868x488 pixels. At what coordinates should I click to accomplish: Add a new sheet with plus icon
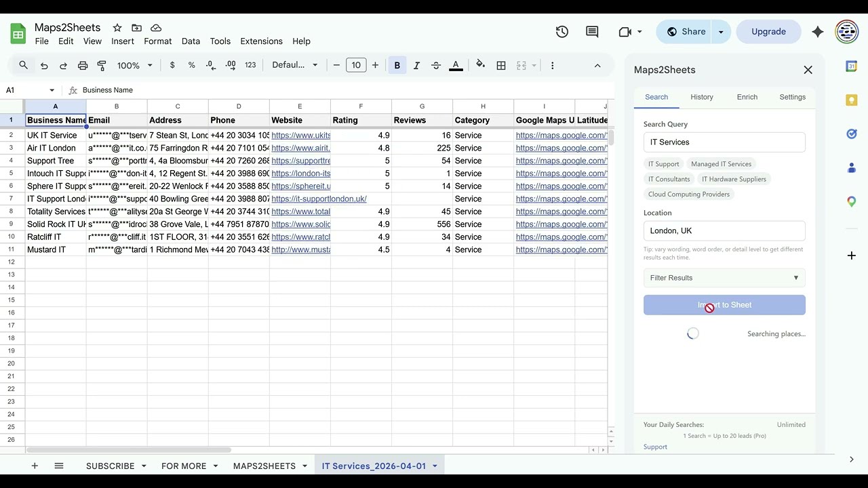coord(35,466)
